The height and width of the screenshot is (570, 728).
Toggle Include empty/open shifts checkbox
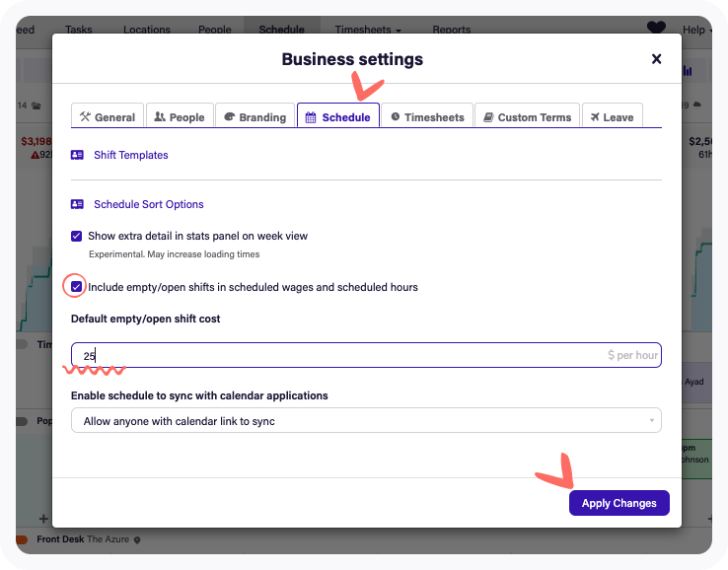pyautogui.click(x=77, y=287)
